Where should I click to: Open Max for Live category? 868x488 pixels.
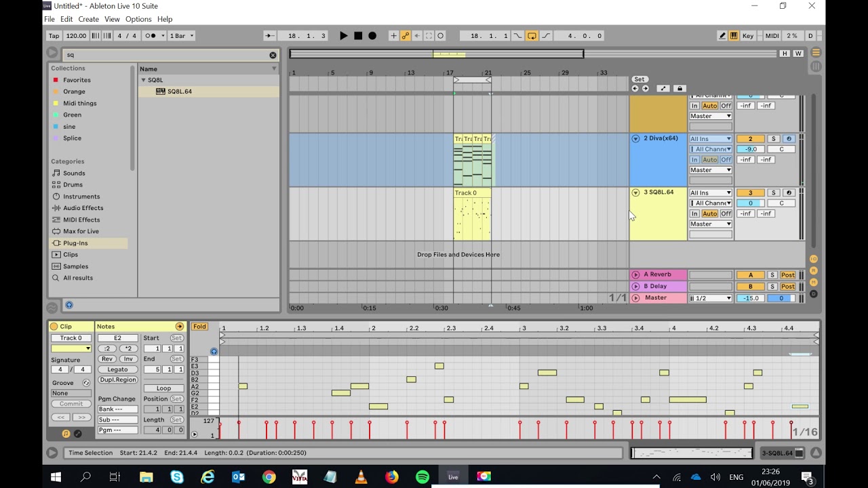pyautogui.click(x=81, y=231)
